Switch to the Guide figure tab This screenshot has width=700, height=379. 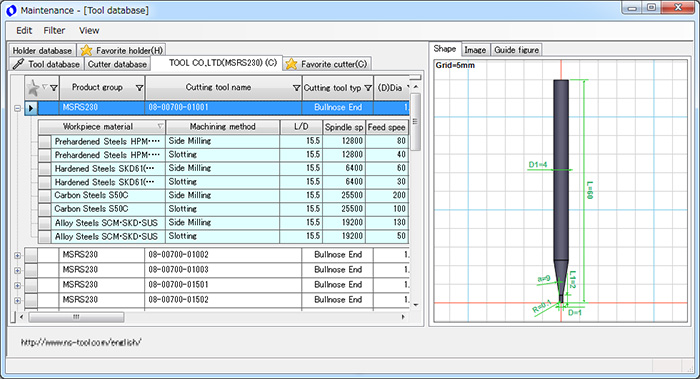click(517, 50)
